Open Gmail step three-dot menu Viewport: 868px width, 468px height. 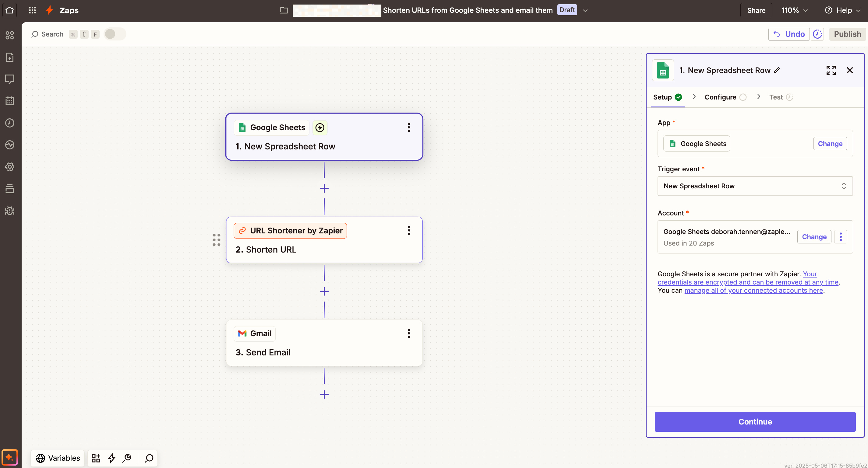coord(409,333)
